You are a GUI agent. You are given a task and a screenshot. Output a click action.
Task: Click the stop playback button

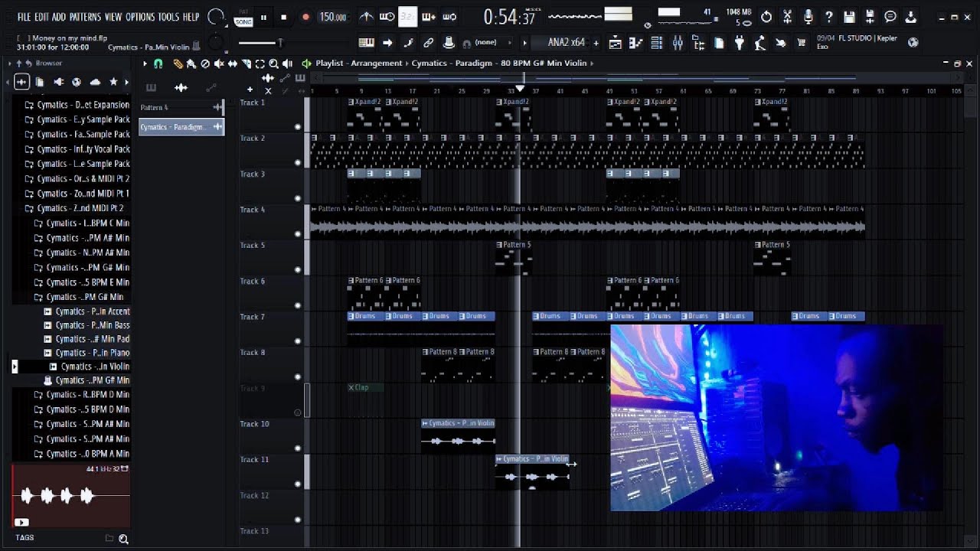pyautogui.click(x=284, y=17)
